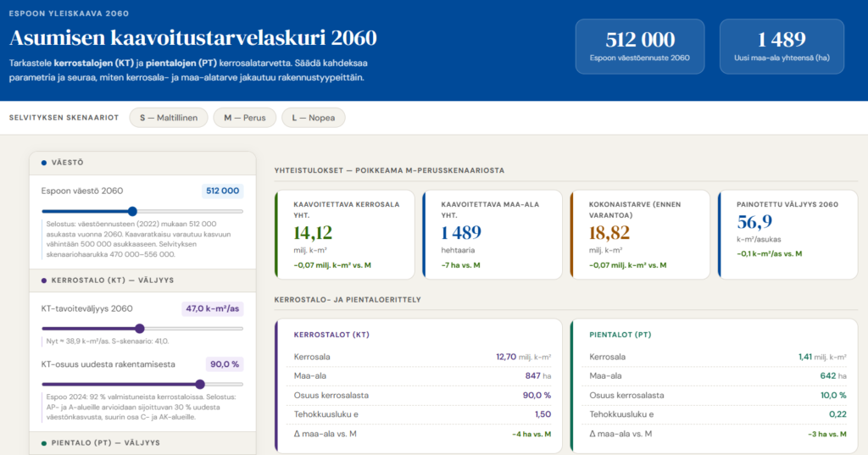Click the Espoon väestöennuste 2060 header tile
Viewport: 868px width, 455px height.
click(x=640, y=47)
